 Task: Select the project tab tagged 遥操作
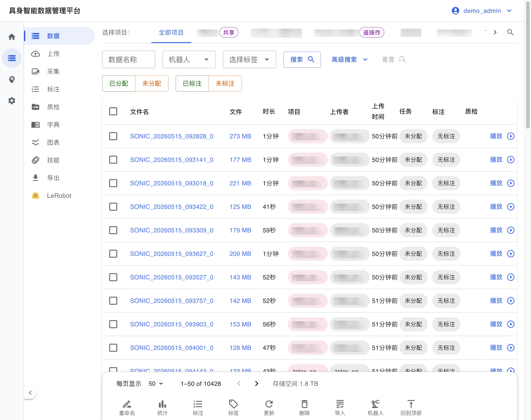[x=349, y=32]
